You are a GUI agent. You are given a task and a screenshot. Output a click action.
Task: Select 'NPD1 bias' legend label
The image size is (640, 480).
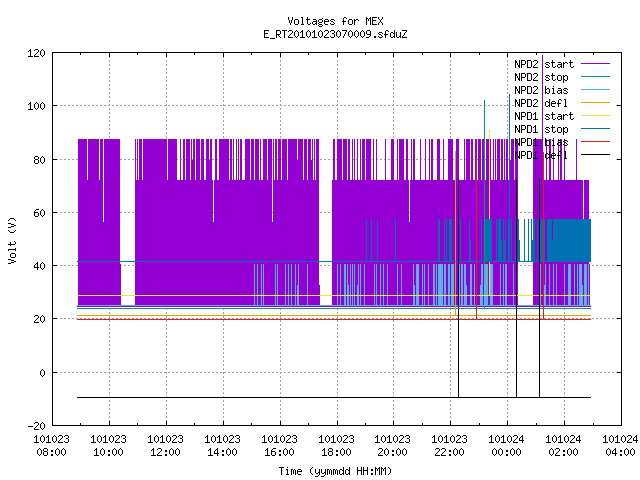(541, 142)
